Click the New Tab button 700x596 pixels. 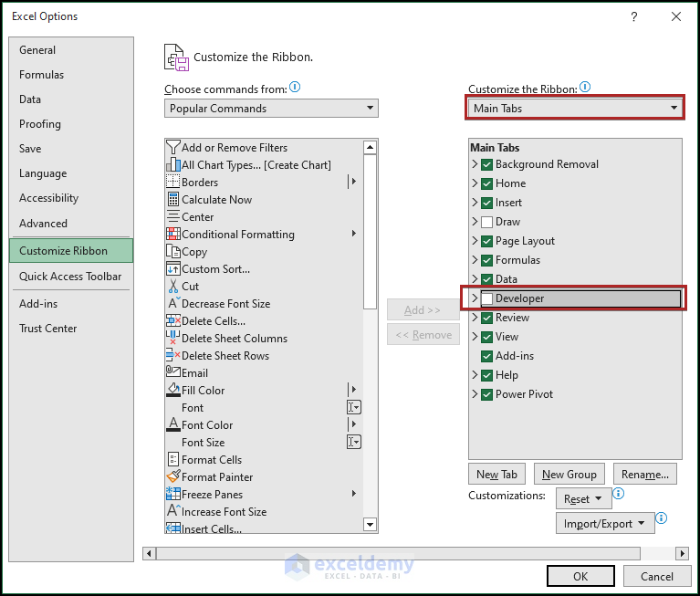(x=496, y=474)
